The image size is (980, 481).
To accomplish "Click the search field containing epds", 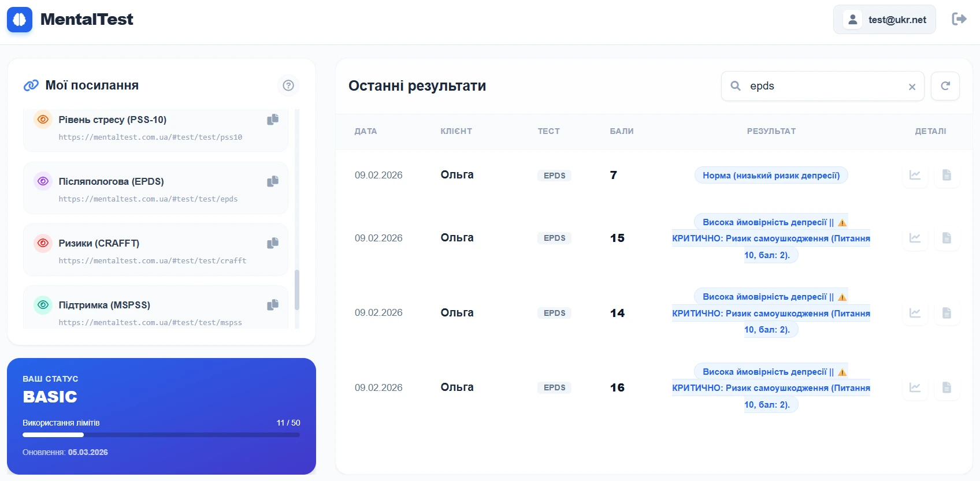I will pos(822,86).
